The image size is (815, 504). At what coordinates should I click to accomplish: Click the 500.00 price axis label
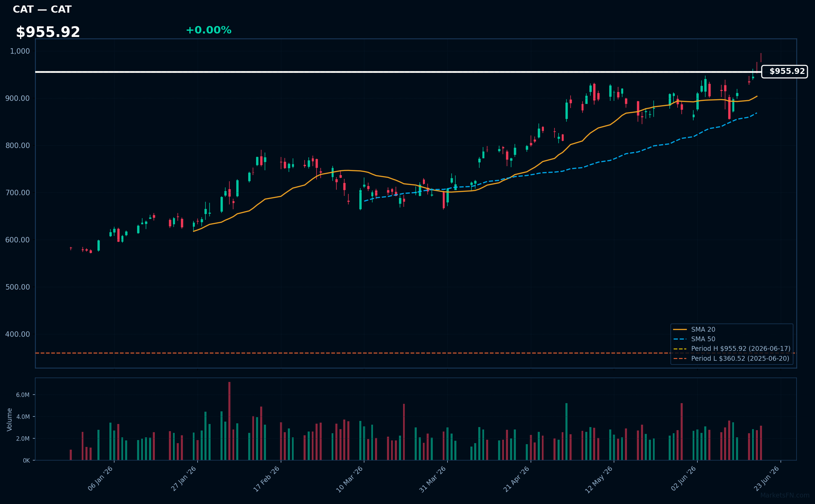click(x=17, y=287)
